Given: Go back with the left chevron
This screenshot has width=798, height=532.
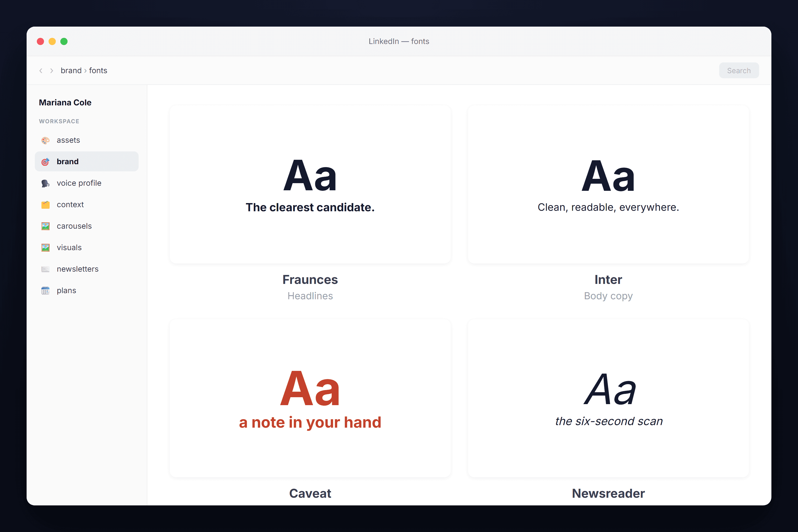Looking at the screenshot, I should (x=41, y=71).
